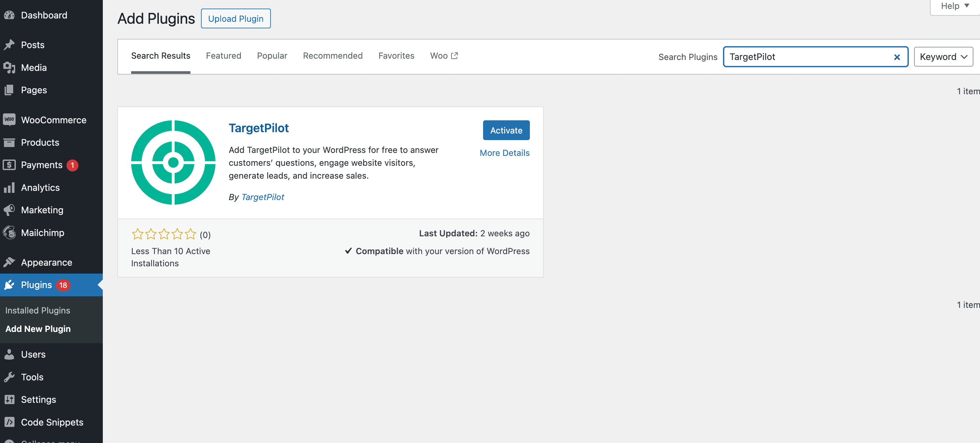
Task: Click the Payments dollar icon
Action: coord(9,165)
